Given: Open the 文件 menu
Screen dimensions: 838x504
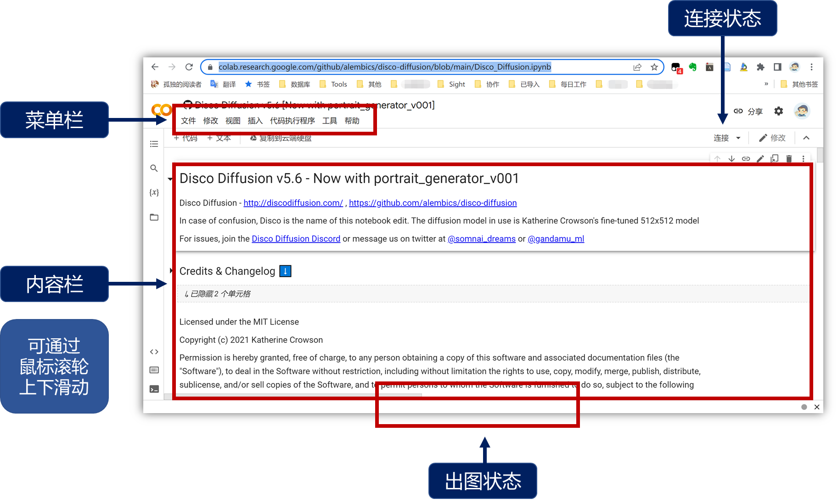Looking at the screenshot, I should (x=188, y=121).
